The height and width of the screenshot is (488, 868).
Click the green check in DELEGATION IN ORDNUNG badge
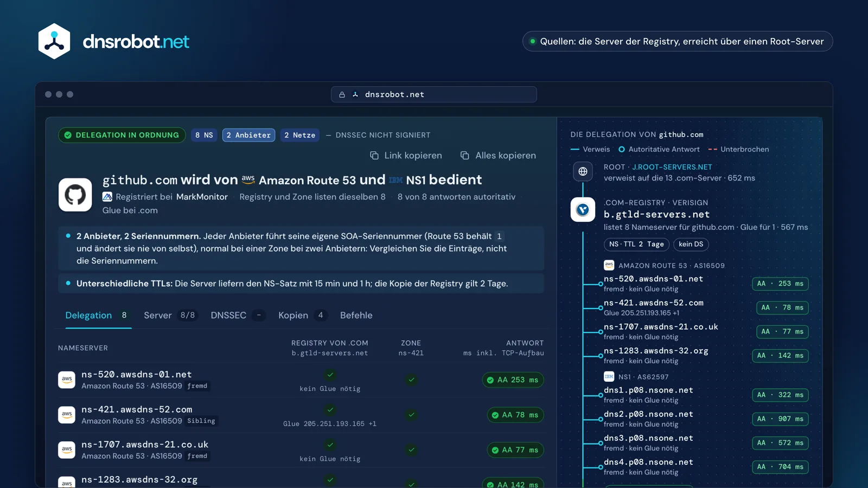[x=68, y=135]
